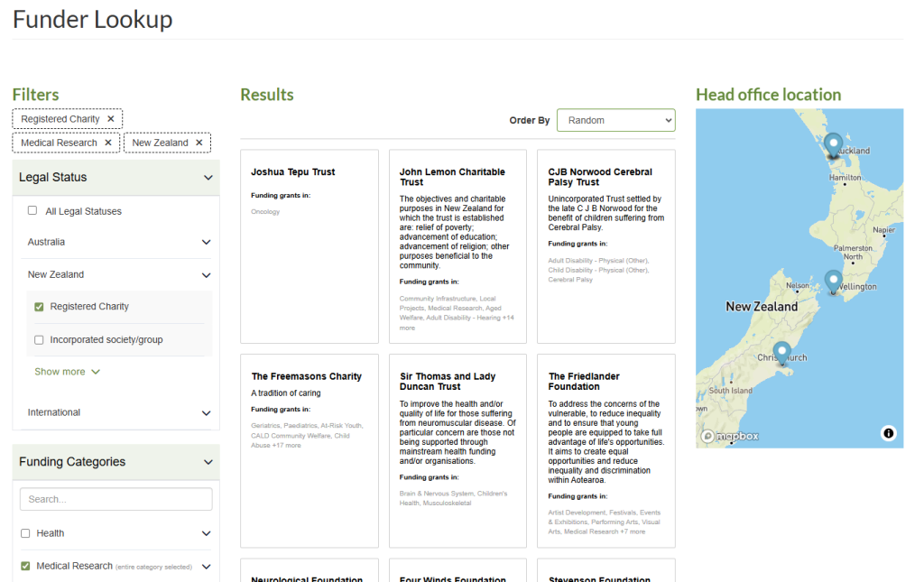Click the funding categories search field
The height and width of the screenshot is (582, 924).
(115, 499)
